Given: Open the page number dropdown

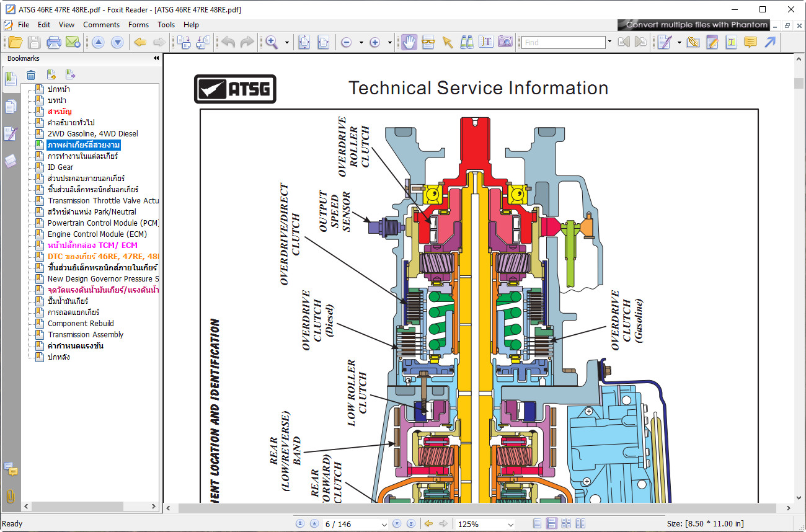Looking at the screenshot, I should coord(383,524).
